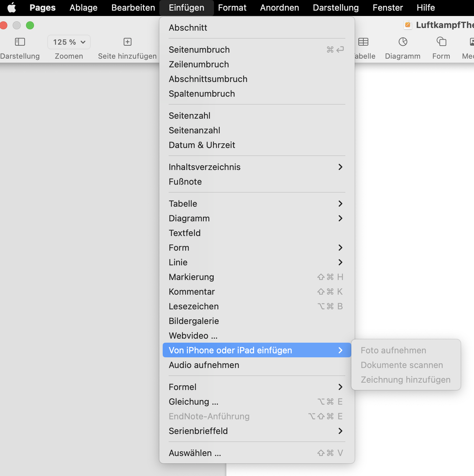Screen dimensions: 474x476
Task: Insert a Zeilenumbruch
Action: (x=257, y=64)
